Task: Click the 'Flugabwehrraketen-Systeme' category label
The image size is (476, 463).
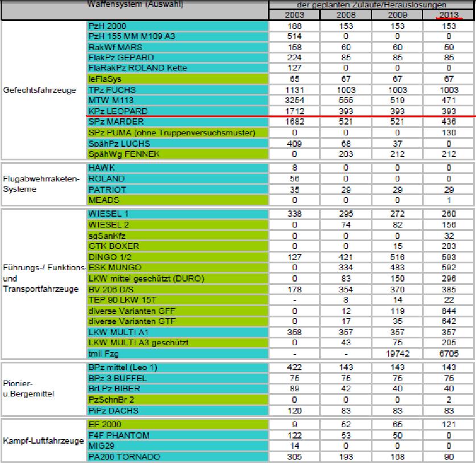Action: [x=42, y=184]
